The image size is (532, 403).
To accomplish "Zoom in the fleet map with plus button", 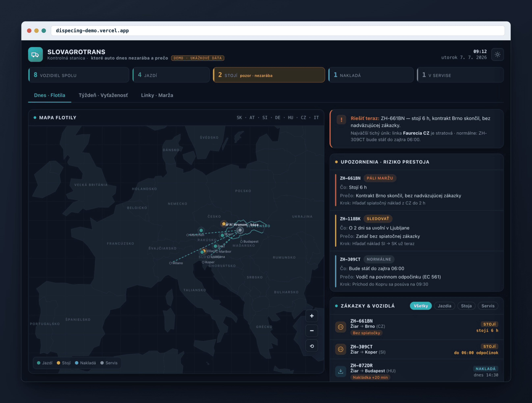I will (312, 316).
